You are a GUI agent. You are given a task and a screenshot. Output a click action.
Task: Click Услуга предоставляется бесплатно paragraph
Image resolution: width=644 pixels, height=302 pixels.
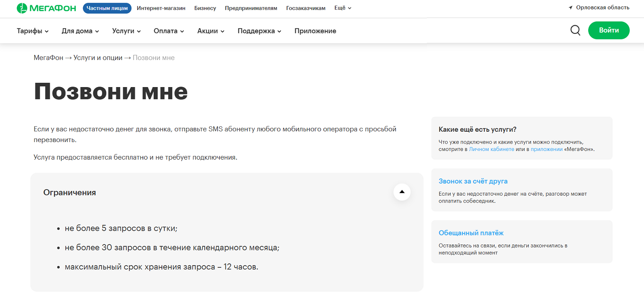tap(136, 157)
